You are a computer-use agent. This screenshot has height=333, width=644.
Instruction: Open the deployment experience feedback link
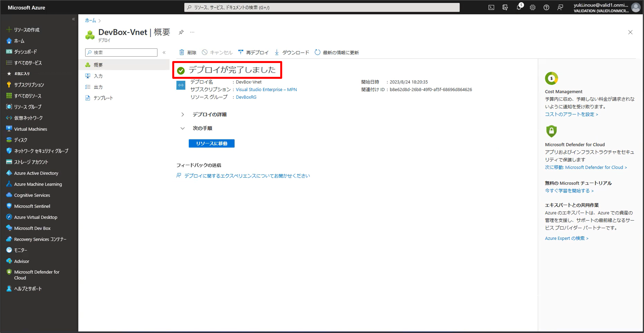click(247, 176)
